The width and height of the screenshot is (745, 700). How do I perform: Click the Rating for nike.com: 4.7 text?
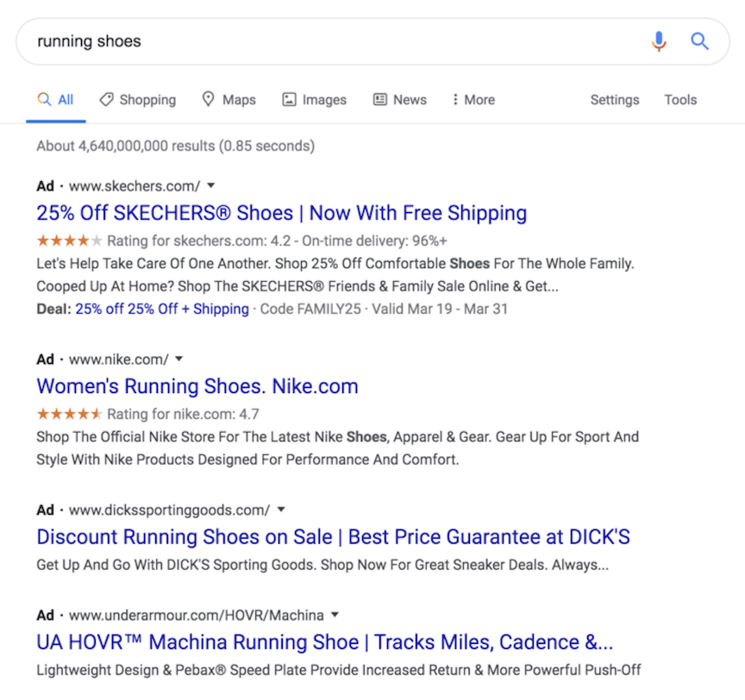(x=183, y=414)
